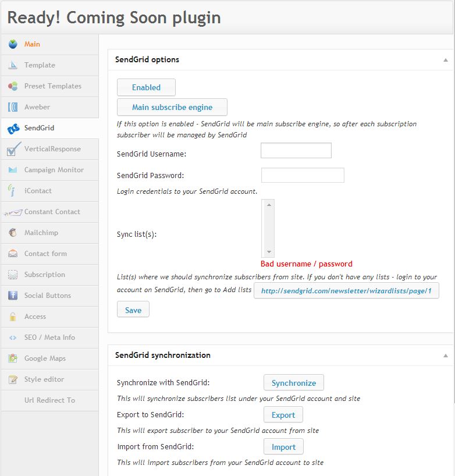The image size is (455, 476).
Task: Open the iContact tab
Action: click(50, 191)
